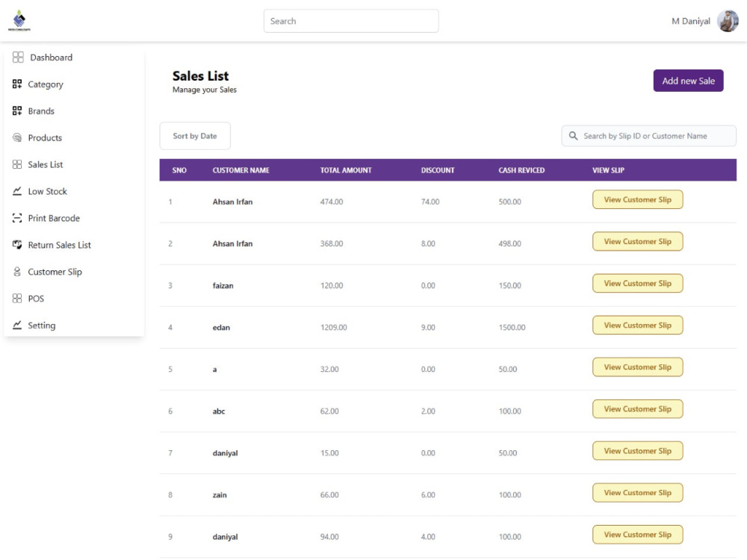747x560 pixels.
Task: Click the Sales List page heading
Action: (x=200, y=75)
